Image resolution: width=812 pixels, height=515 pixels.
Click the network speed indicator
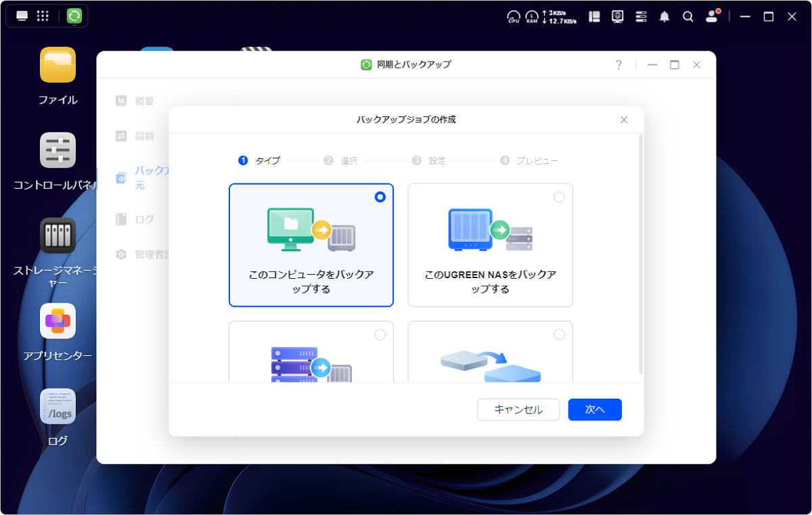point(560,17)
